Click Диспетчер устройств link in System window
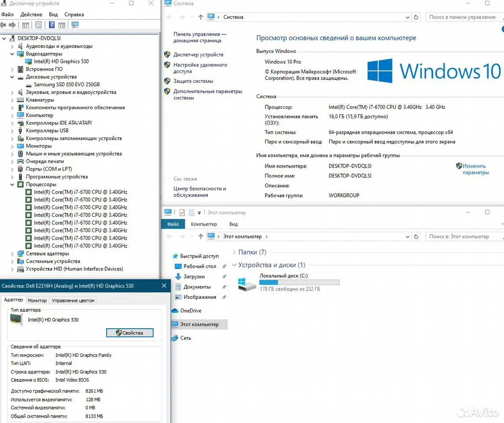504x423 pixels. point(199,55)
